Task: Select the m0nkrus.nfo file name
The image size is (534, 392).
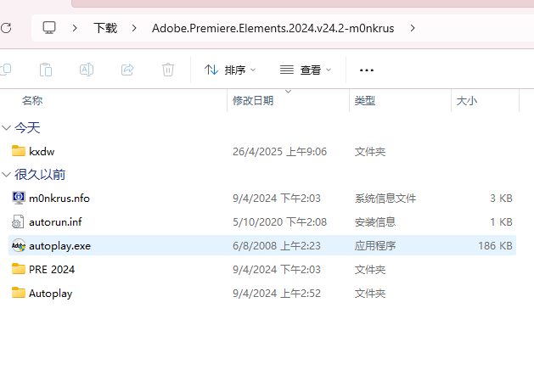Action: click(x=59, y=198)
